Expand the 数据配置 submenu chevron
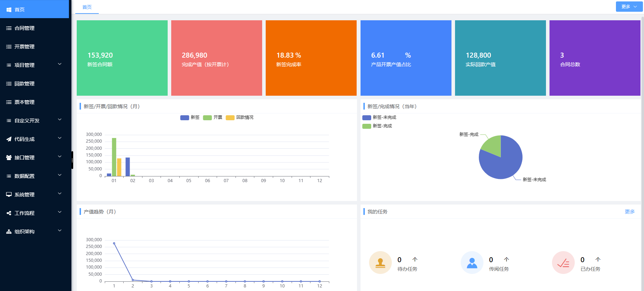Viewport: 644px width, 291px height. pyautogui.click(x=60, y=175)
